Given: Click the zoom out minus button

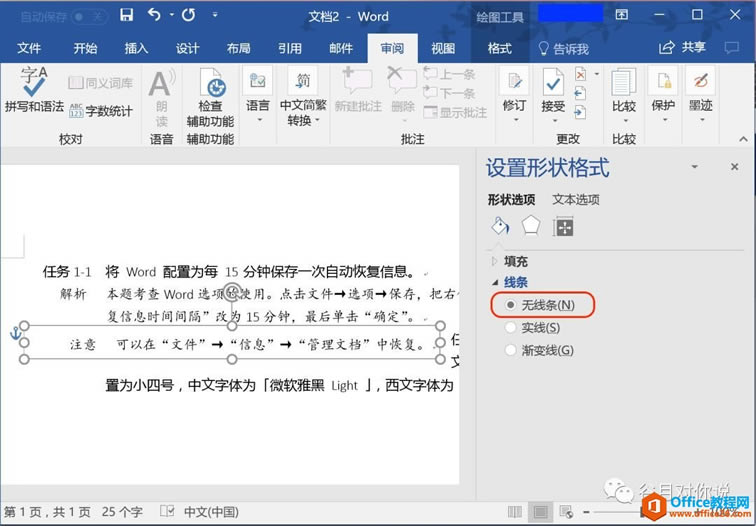Looking at the screenshot, I should [x=586, y=512].
